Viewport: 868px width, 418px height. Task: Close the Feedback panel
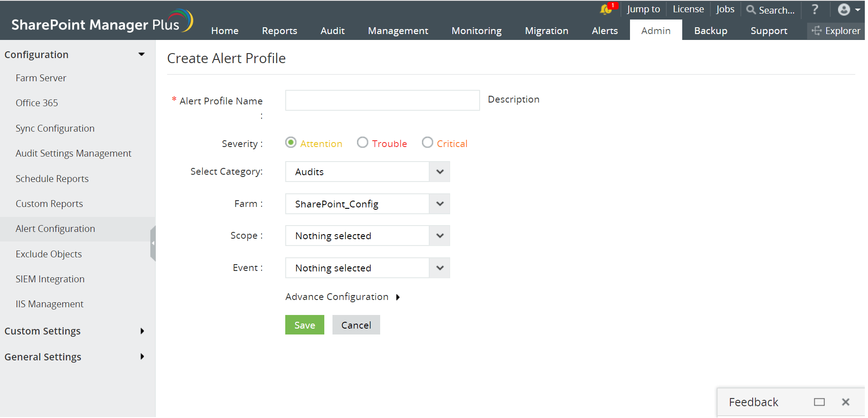(845, 402)
